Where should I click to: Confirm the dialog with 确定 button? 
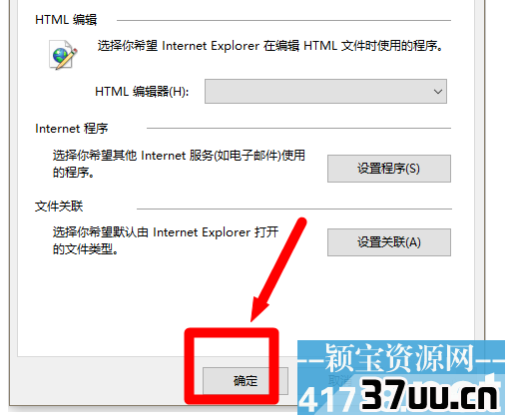pos(246,381)
